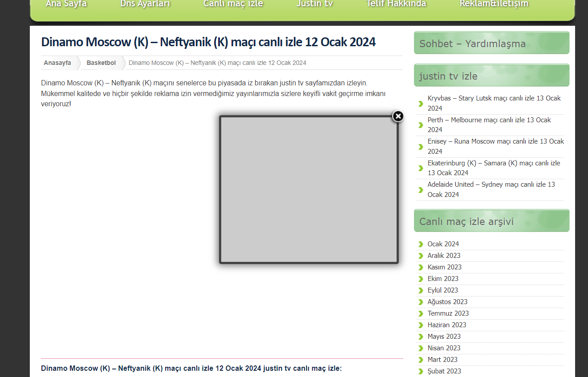
Task: Click green arrow next to Kasım 2023
Action: pyautogui.click(x=421, y=267)
